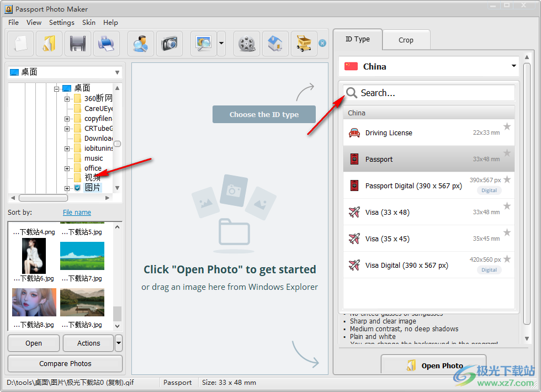
Task: Toggle the star on Passport Digital row
Action: [507, 179]
